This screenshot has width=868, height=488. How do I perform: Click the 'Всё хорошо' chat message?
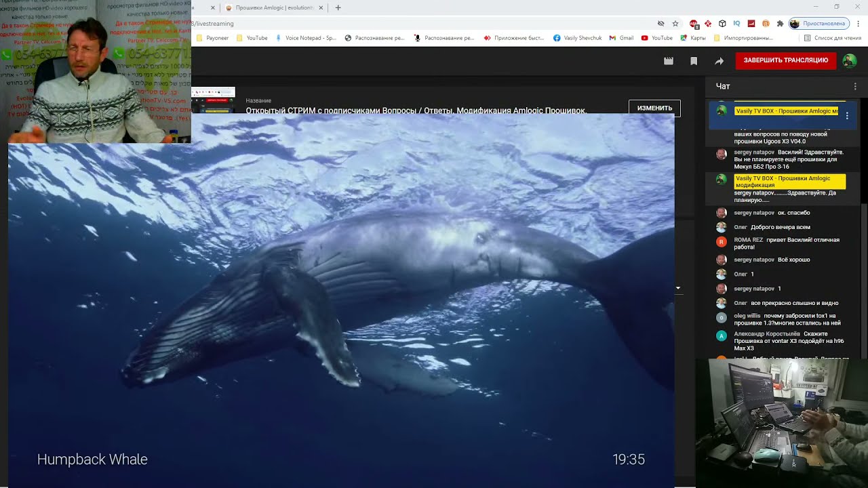pos(794,260)
